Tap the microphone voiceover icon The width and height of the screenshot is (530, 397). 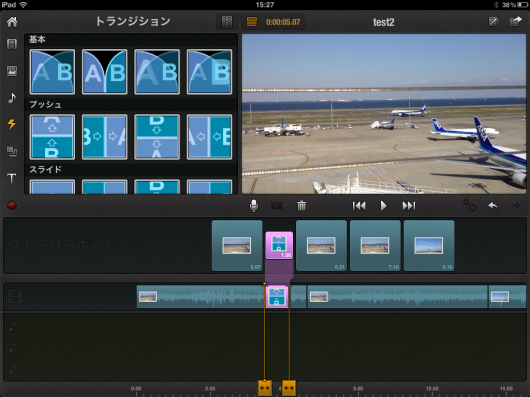[254, 206]
